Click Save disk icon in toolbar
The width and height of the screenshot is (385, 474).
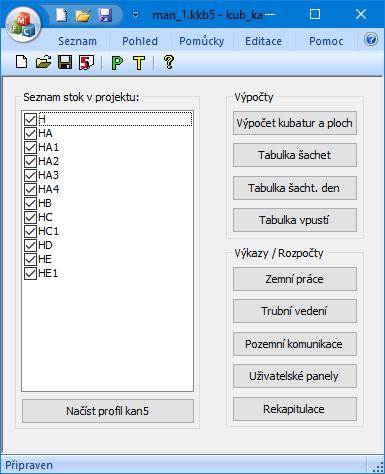click(65, 62)
